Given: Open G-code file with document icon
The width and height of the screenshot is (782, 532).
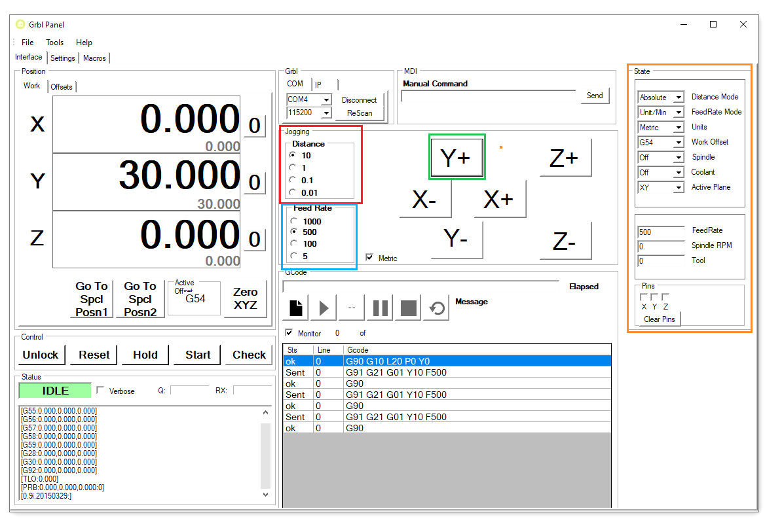Looking at the screenshot, I should coord(296,308).
